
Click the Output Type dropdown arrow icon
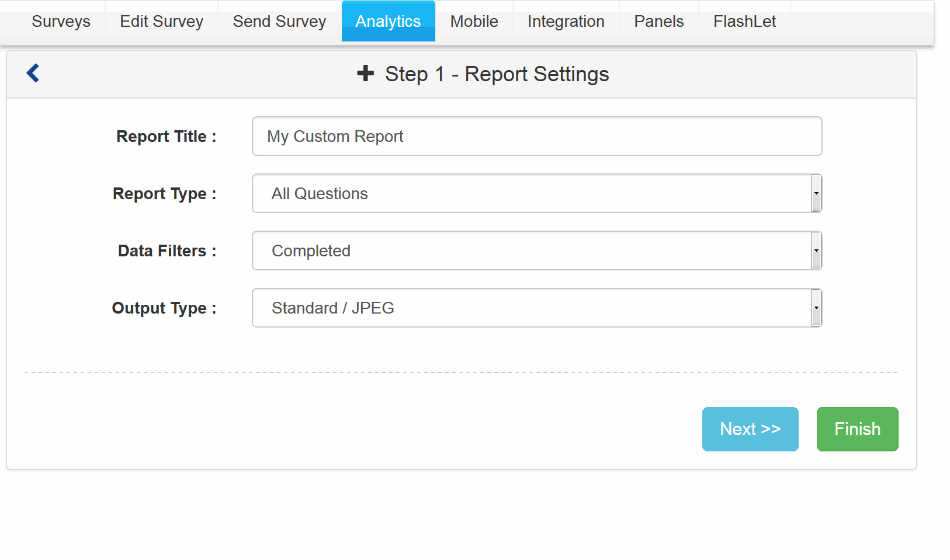tap(816, 308)
